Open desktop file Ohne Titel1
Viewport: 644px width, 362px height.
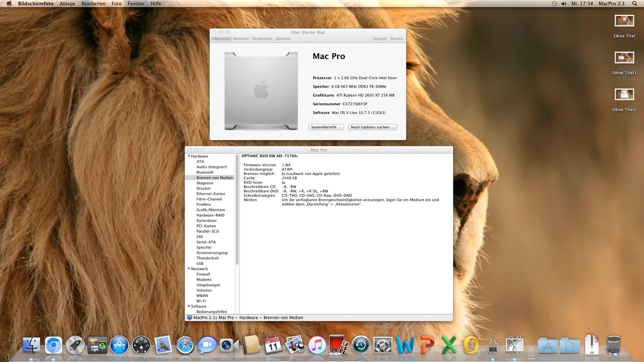(624, 64)
